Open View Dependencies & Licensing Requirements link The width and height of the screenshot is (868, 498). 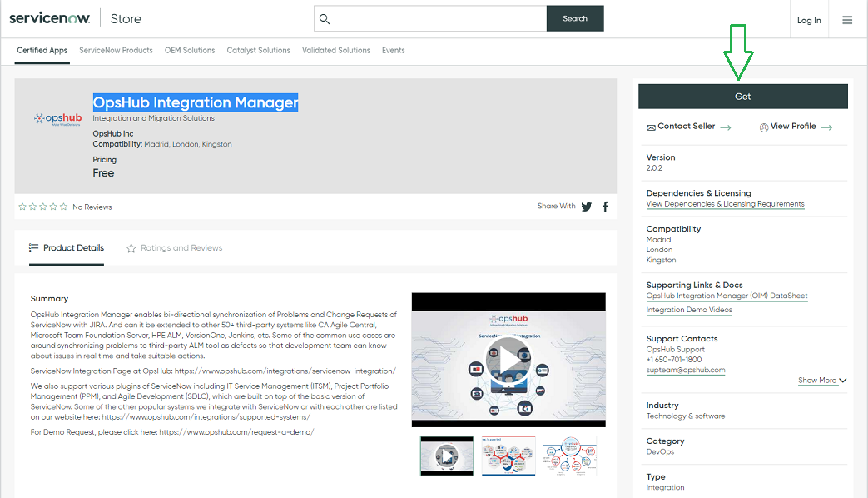pyautogui.click(x=725, y=204)
